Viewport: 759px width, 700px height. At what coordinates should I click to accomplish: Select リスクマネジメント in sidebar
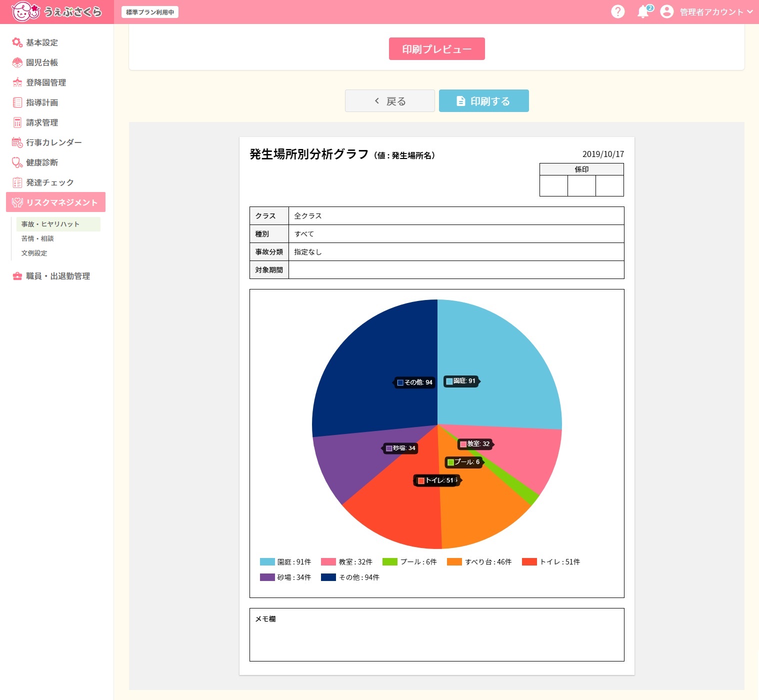click(55, 202)
